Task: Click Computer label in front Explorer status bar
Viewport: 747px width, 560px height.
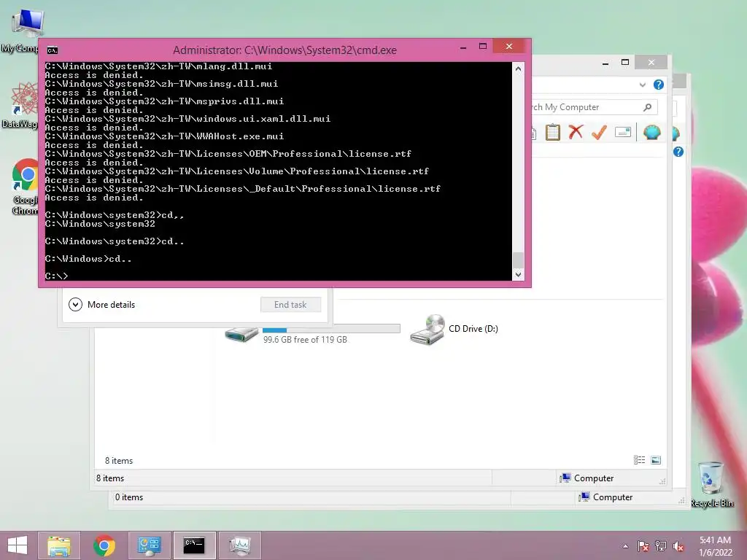Action: pos(594,478)
